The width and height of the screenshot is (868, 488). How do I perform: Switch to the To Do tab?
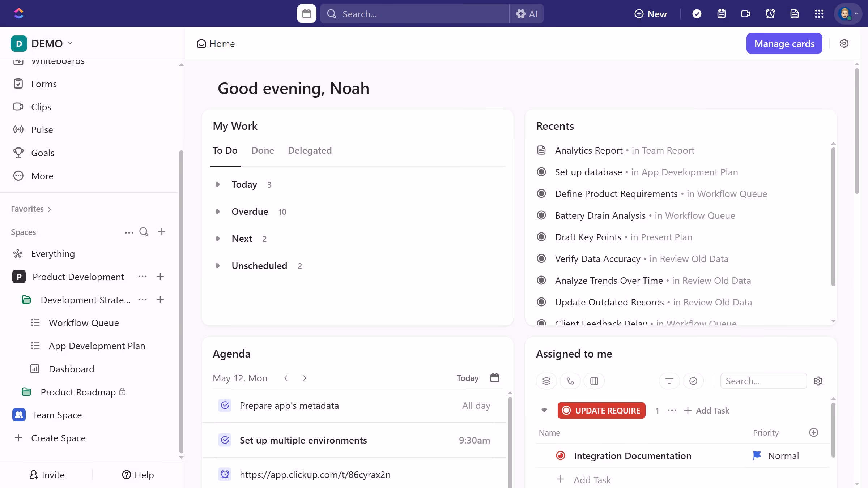pyautogui.click(x=225, y=150)
